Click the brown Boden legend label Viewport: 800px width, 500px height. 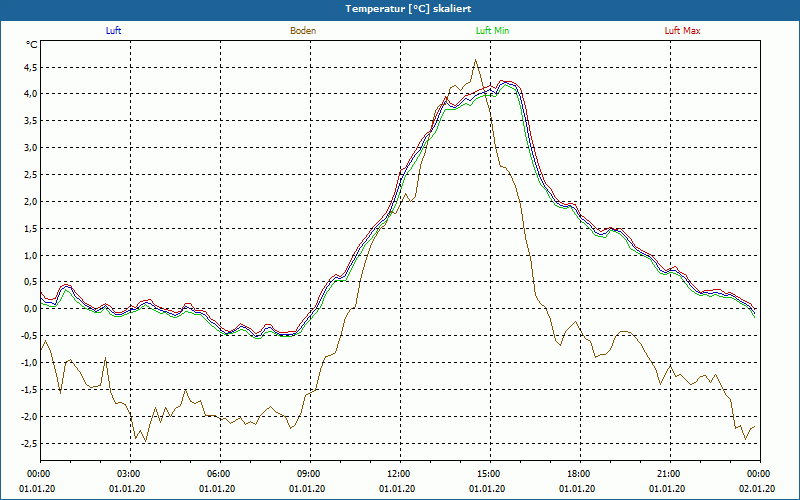303,31
